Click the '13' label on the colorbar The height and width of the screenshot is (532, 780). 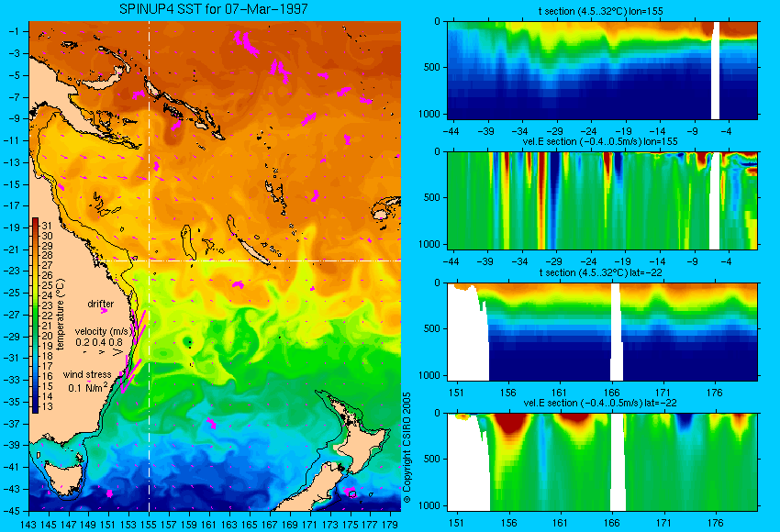point(47,406)
